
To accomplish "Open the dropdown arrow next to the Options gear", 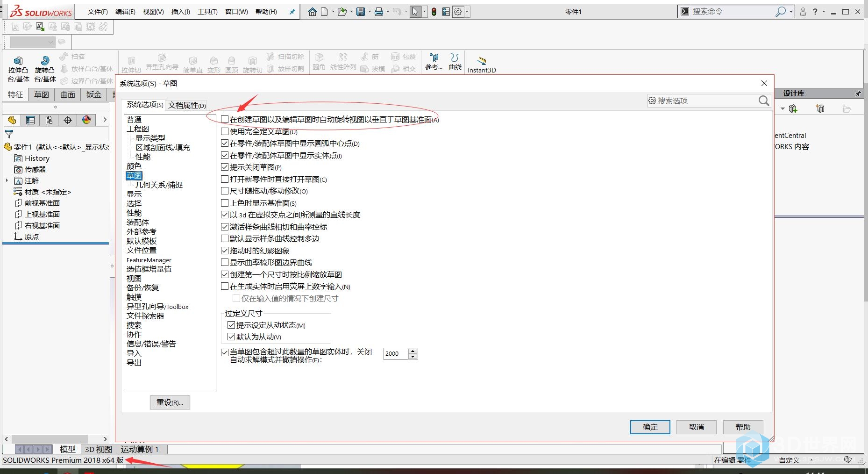I will [x=466, y=12].
